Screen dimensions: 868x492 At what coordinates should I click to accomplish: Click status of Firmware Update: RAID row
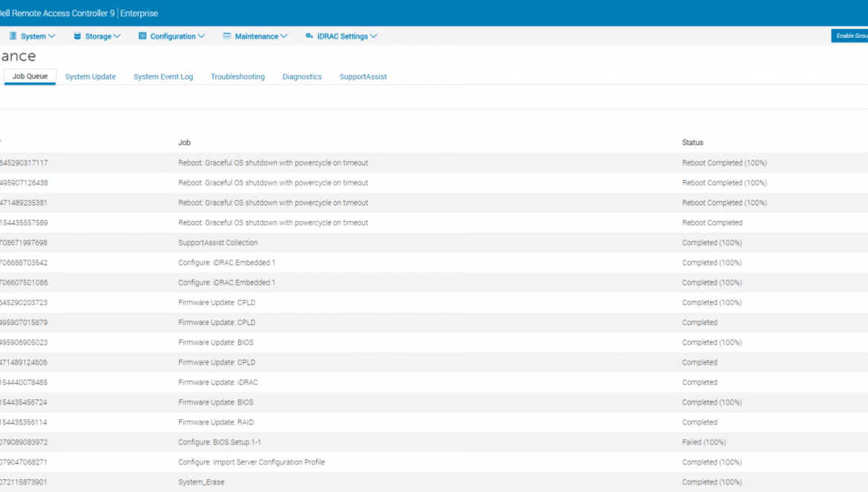[x=700, y=422]
